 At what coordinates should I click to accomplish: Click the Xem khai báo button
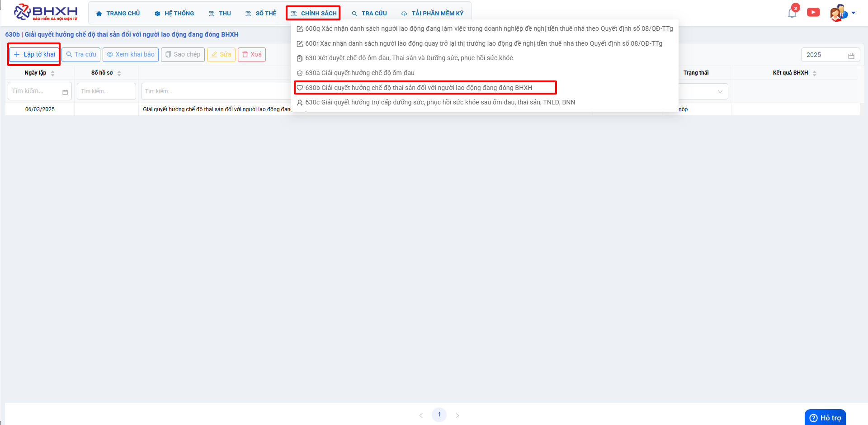[131, 54]
